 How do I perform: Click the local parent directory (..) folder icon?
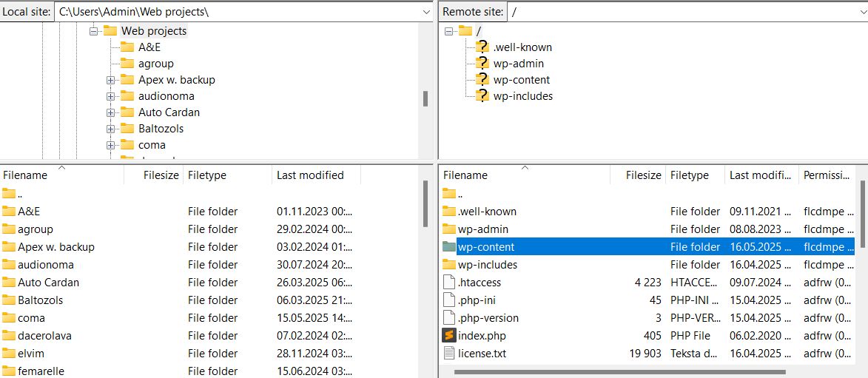[8, 193]
